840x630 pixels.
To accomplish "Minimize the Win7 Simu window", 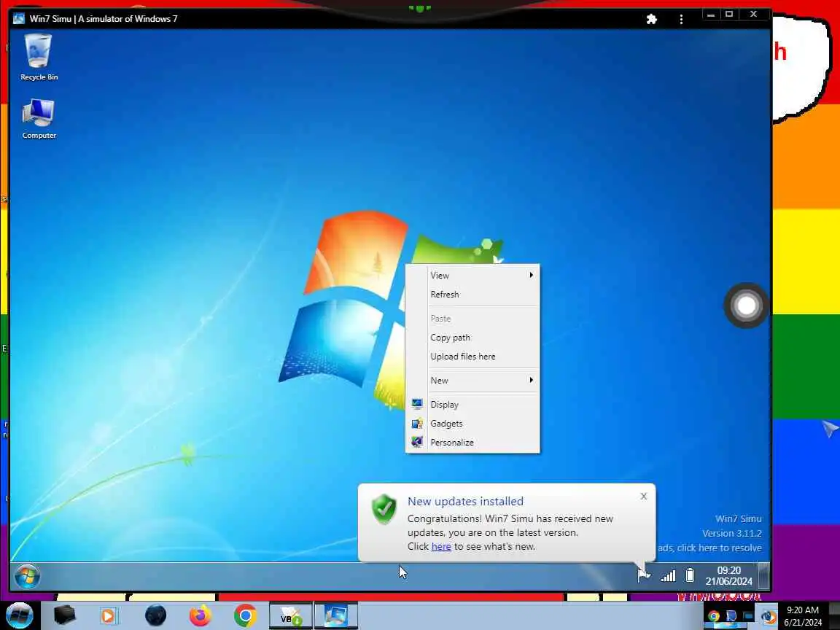I will click(x=711, y=15).
